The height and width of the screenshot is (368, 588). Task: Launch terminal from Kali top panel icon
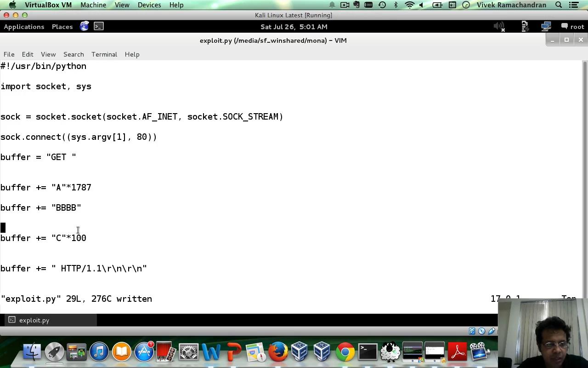[99, 26]
